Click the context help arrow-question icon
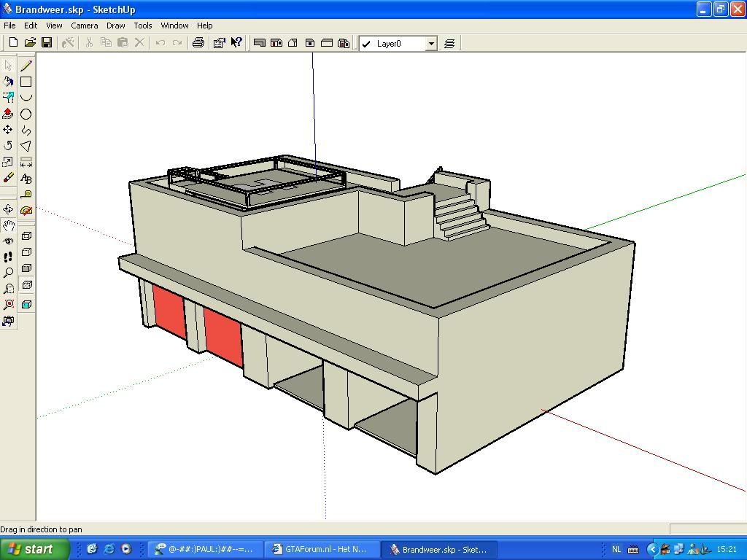This screenshot has height=560, width=747. tap(236, 43)
